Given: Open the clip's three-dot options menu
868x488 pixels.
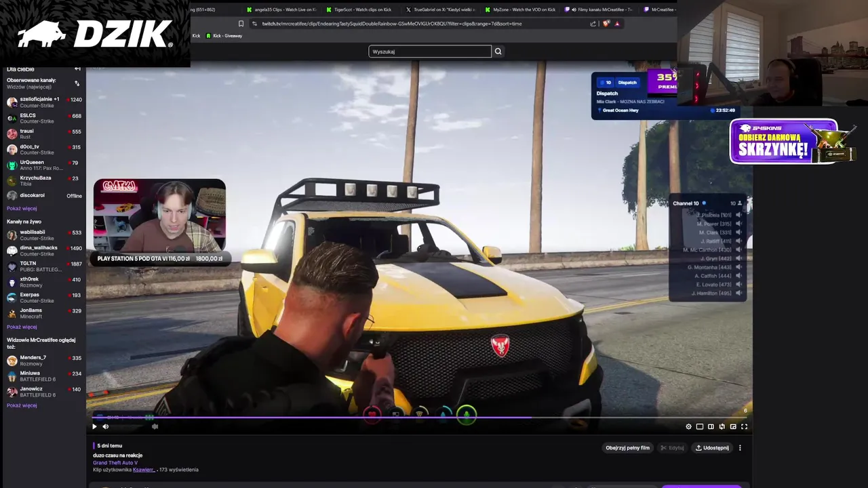Looking at the screenshot, I should [740, 448].
